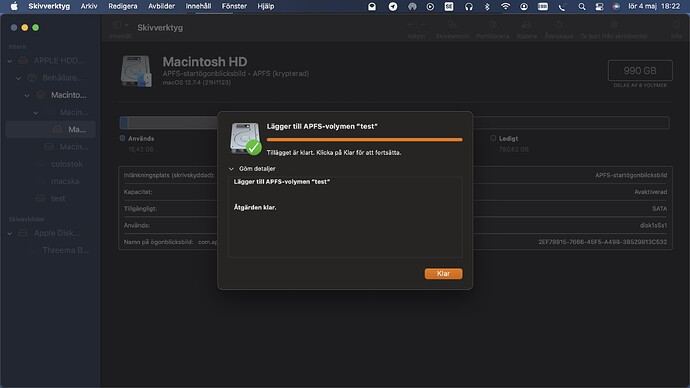This screenshot has height=388, width=690.
Task: Open the Skivverktyg application menu
Action: point(49,6)
